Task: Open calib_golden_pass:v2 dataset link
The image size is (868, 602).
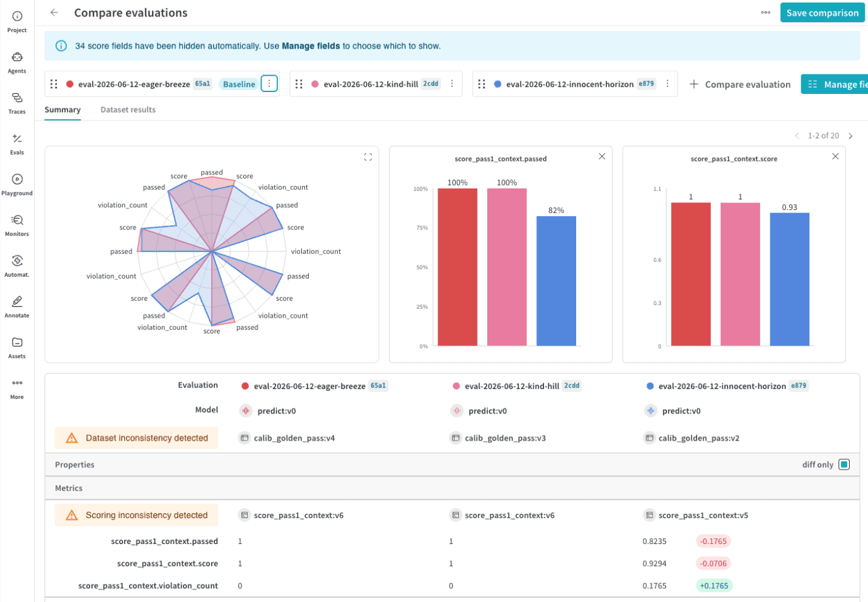Action: (699, 438)
